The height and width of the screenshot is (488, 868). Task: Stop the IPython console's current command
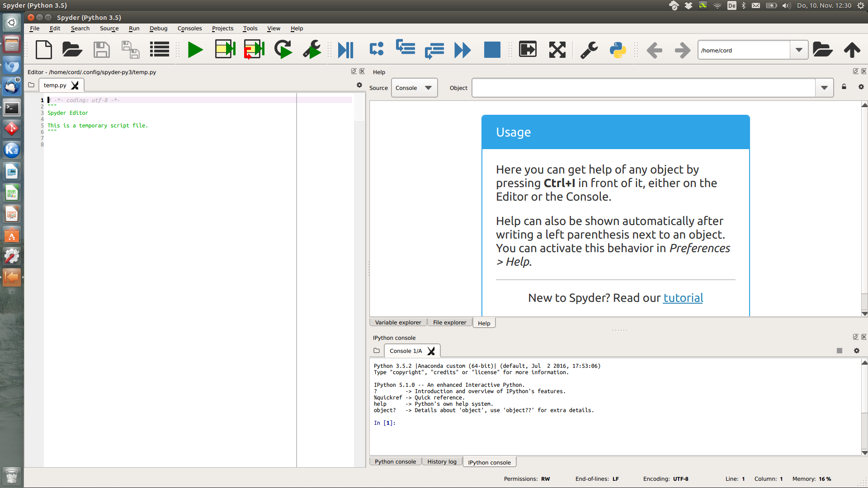coord(840,351)
